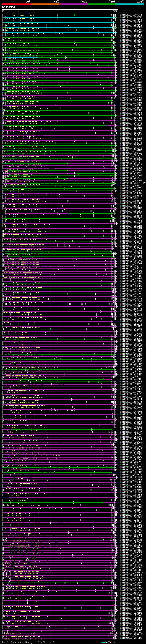Viewport: 146px width, 644px height.
Task: Click the cyan ~100% identity legend segment
Action: click(x=130, y=4)
